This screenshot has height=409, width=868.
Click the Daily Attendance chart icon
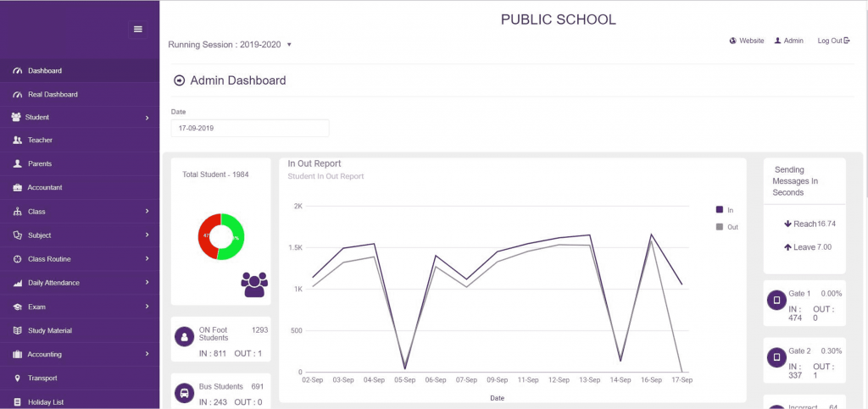pos(17,283)
